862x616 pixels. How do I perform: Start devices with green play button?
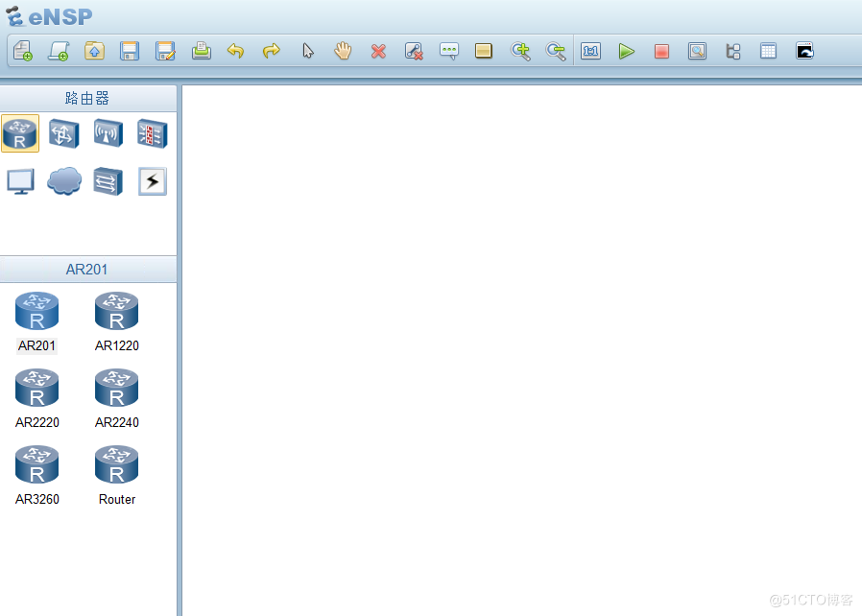[x=626, y=51]
